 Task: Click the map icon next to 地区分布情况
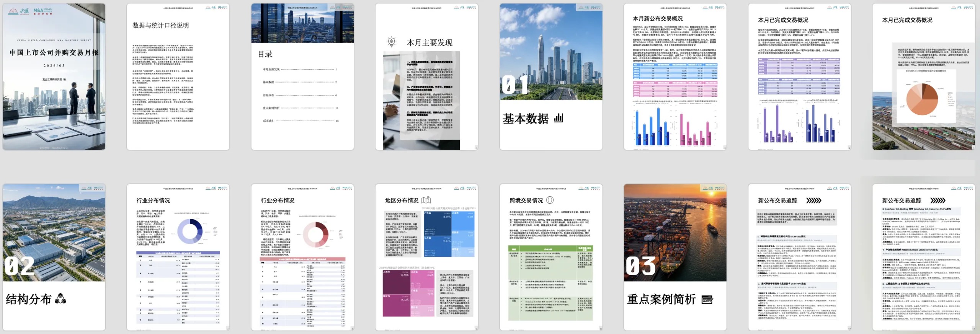click(426, 200)
